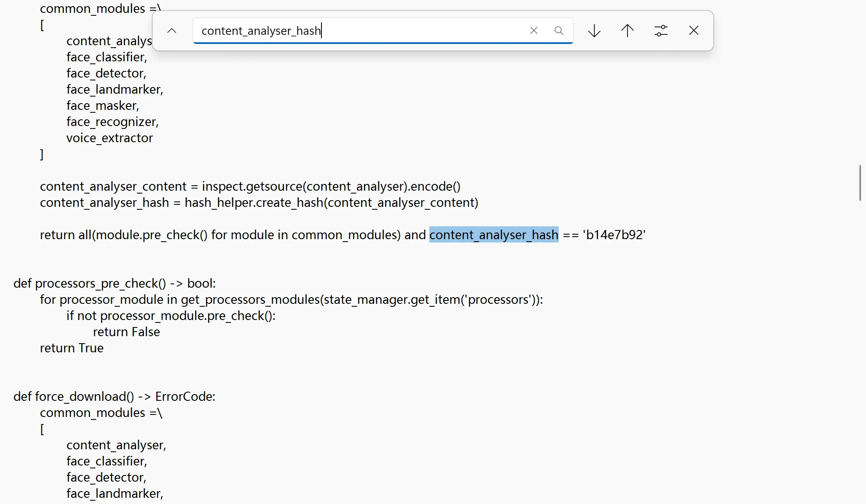Click 'face_landmarker,' in the first list
This screenshot has width=866, height=504.
coord(115,90)
